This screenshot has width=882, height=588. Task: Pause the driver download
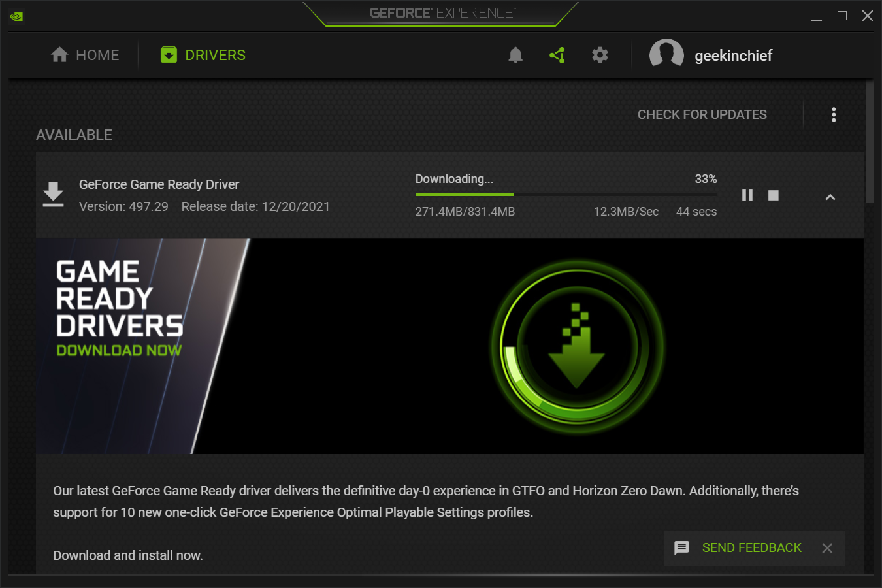747,195
